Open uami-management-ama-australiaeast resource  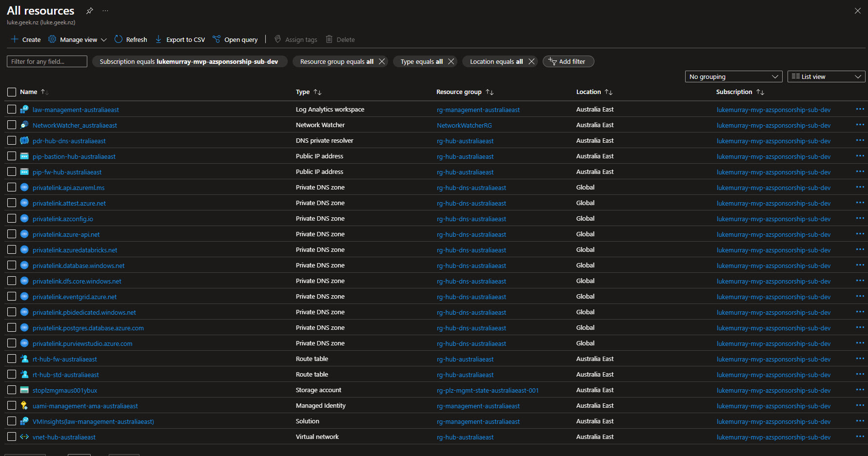(x=85, y=406)
